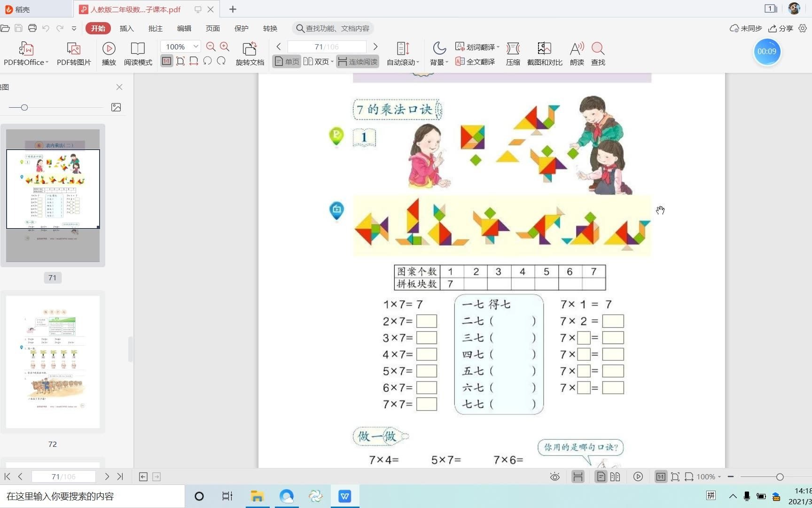Open a new tab with plus button

(x=233, y=9)
